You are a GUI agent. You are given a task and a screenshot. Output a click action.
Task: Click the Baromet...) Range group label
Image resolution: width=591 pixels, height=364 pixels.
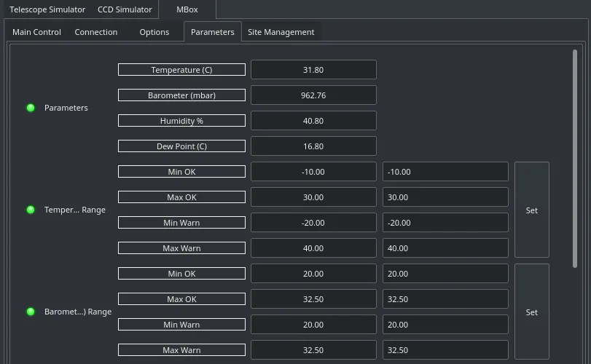78,312
